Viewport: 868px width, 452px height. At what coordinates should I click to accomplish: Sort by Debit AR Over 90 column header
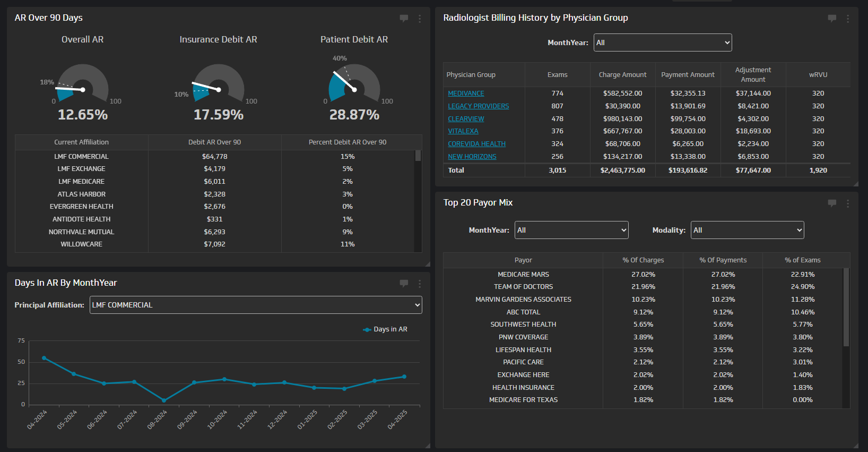215,142
